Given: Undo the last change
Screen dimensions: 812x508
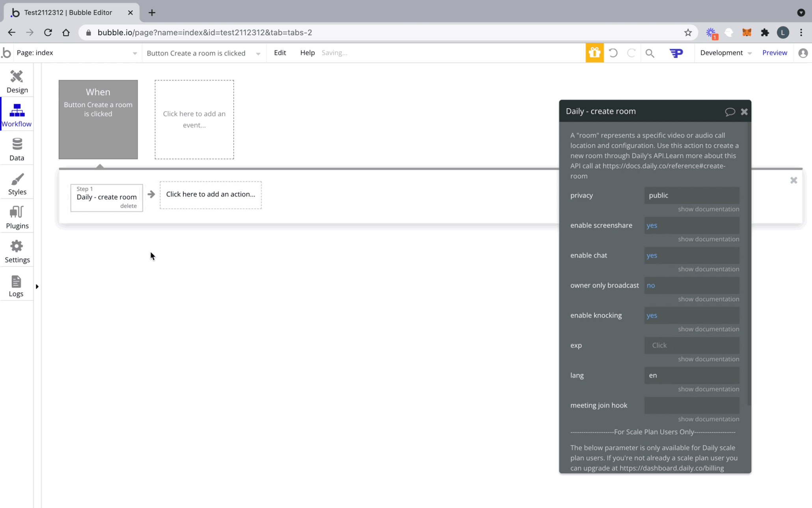Looking at the screenshot, I should pos(613,52).
